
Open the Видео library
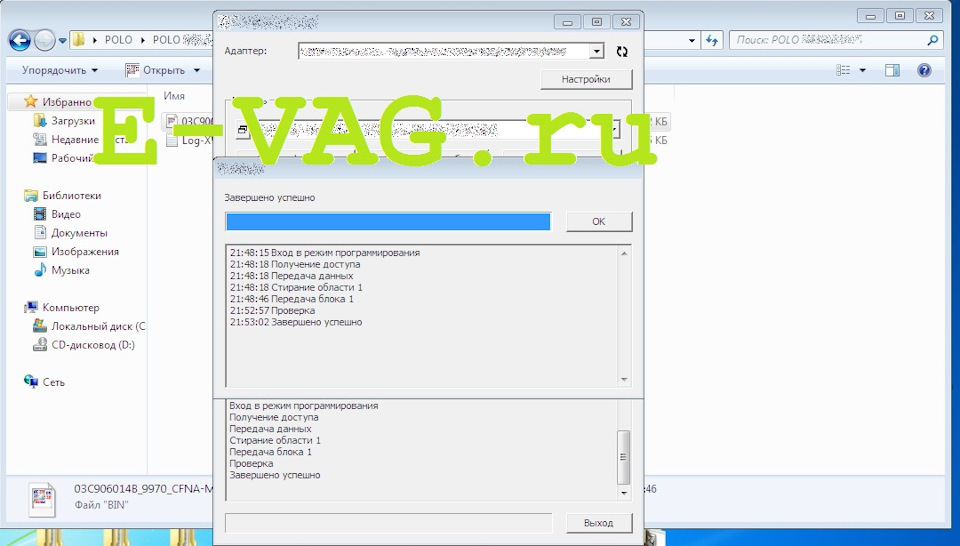click(x=58, y=214)
